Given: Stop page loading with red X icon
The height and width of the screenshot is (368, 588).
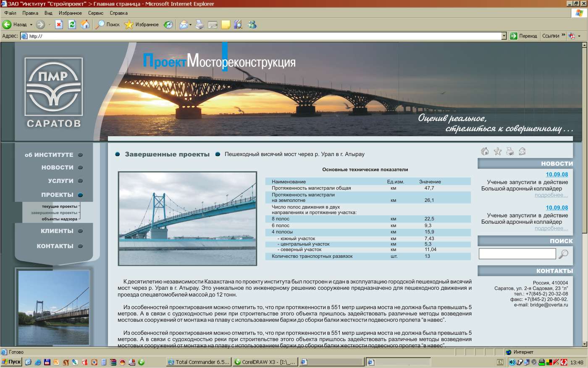Looking at the screenshot, I should 59,24.
